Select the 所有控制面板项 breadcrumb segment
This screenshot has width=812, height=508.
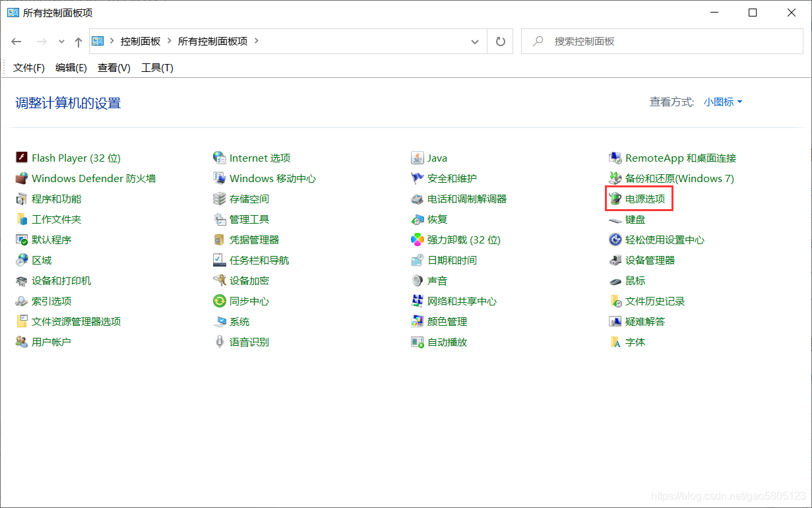tap(213, 41)
